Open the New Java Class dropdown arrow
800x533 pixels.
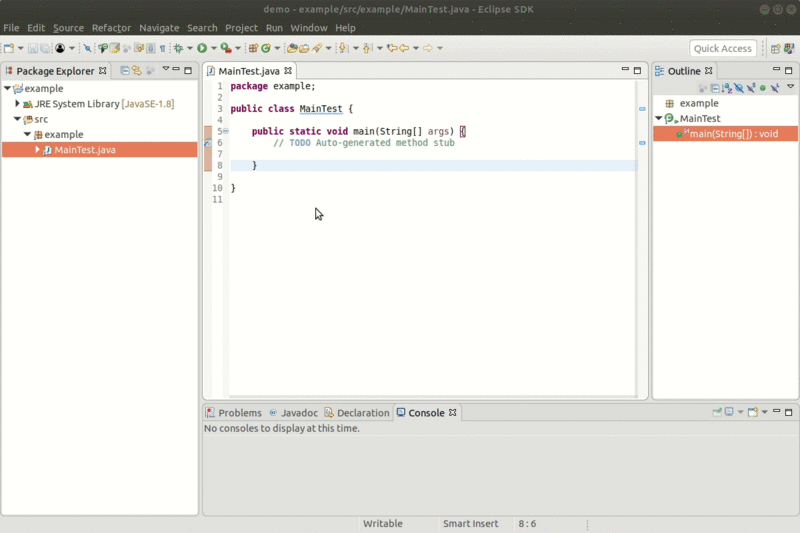(277, 48)
